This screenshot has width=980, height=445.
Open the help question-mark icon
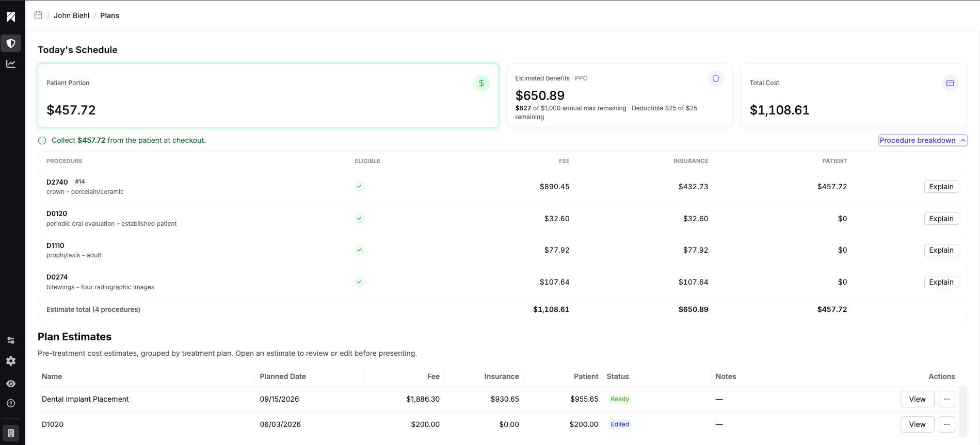click(11, 403)
